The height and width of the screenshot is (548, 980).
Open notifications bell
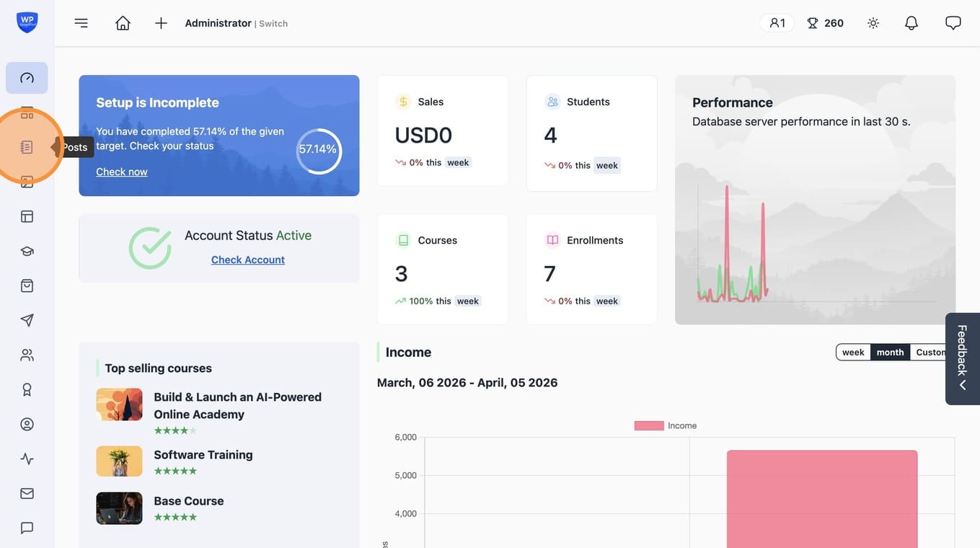911,23
